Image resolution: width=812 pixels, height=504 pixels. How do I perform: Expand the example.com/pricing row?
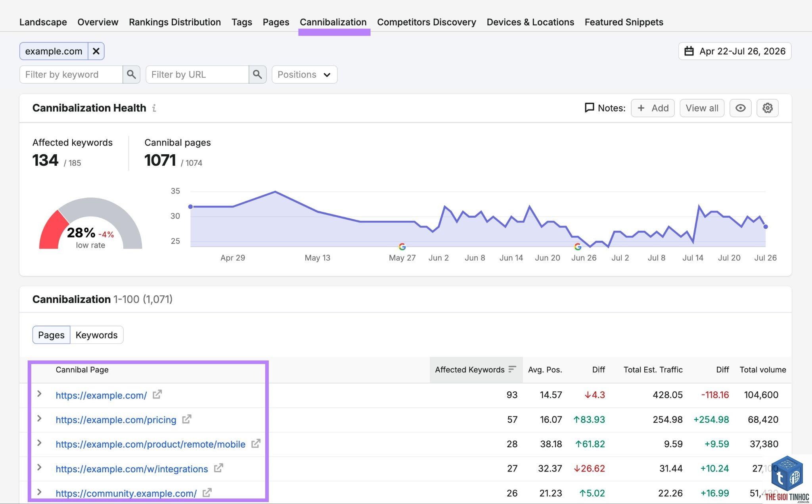coord(39,418)
